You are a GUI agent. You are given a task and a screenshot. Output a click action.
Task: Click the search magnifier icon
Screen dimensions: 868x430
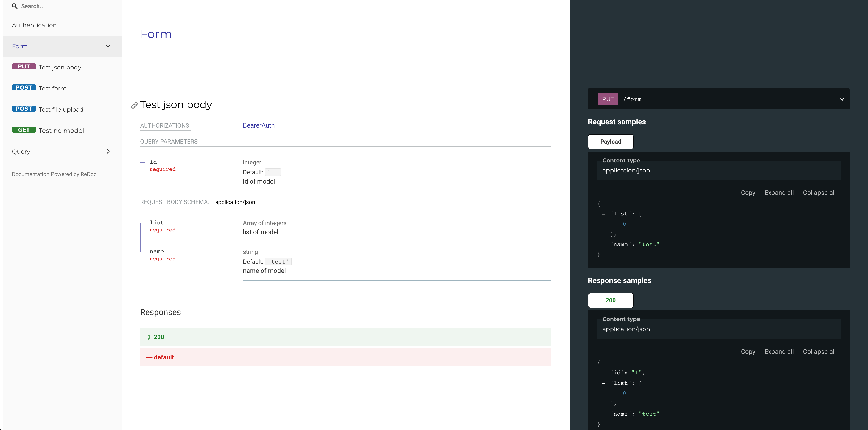click(14, 6)
